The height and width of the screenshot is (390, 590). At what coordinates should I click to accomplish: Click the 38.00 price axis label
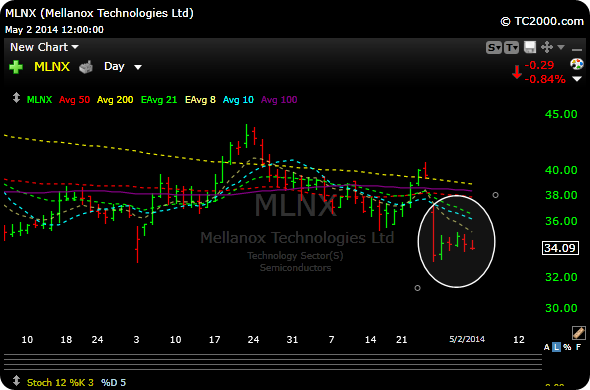(561, 195)
